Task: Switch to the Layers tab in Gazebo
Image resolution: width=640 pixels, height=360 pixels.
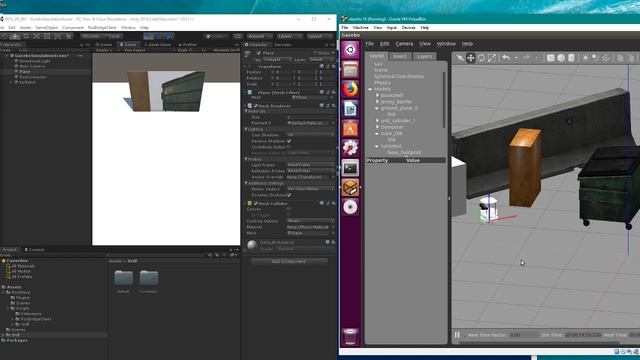Action: click(x=424, y=56)
